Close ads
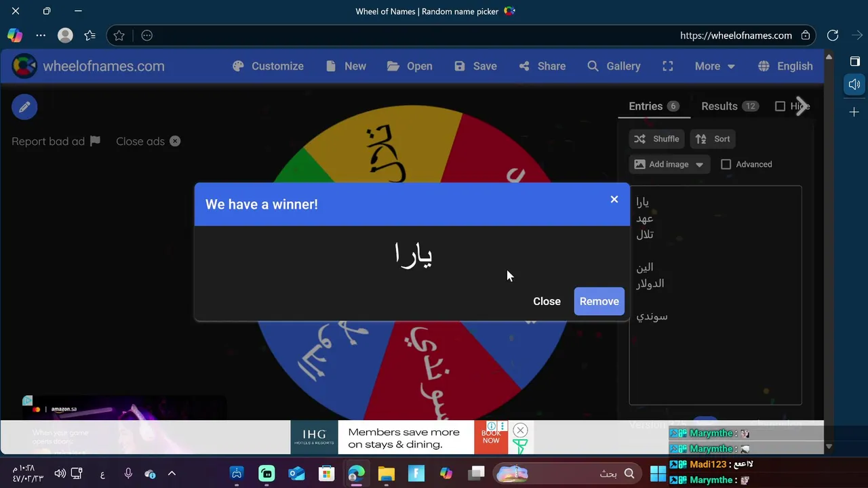The width and height of the screenshot is (868, 488). (x=148, y=141)
